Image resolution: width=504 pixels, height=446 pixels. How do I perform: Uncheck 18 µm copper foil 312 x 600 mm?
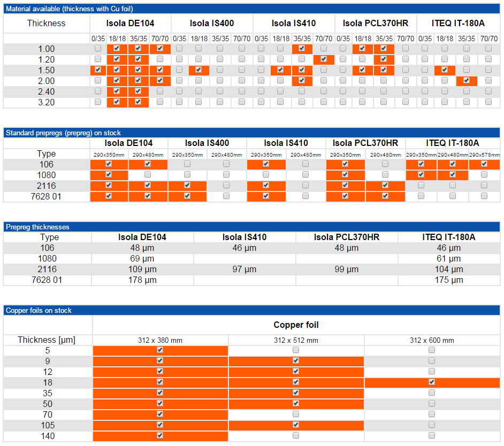coord(432,382)
